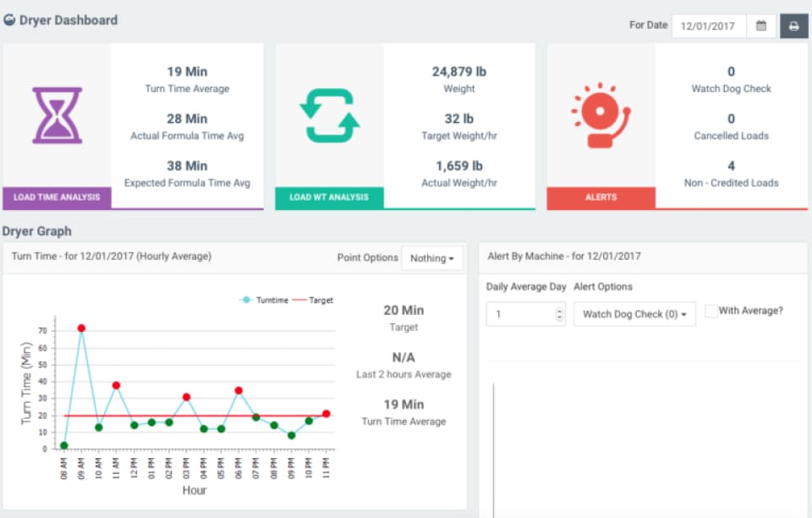Click the 06 PM red data point
Image resolution: width=812 pixels, height=518 pixels.
239,390
